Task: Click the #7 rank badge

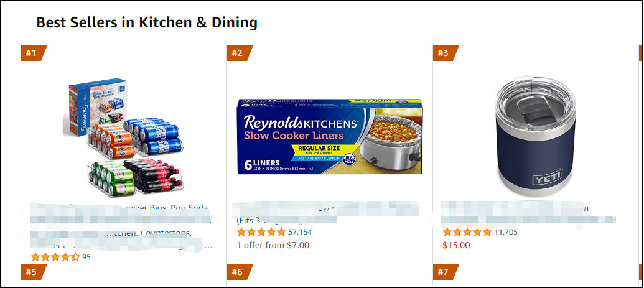Action: coord(443,272)
